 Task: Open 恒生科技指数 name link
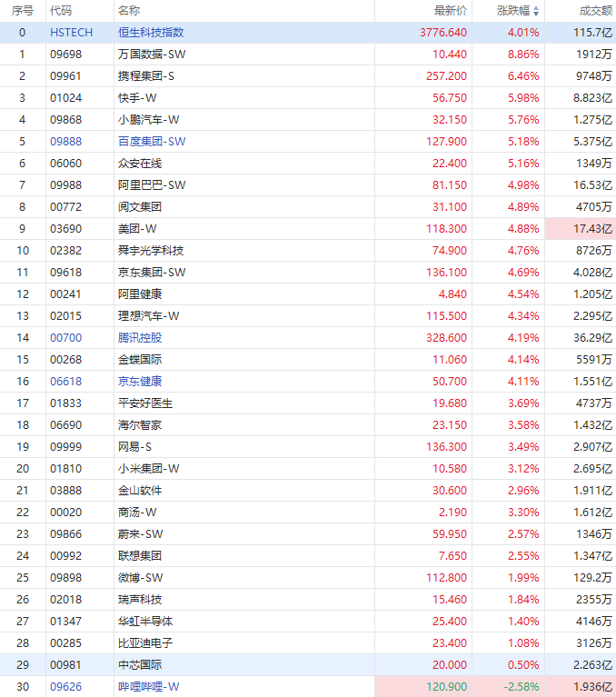click(x=151, y=33)
